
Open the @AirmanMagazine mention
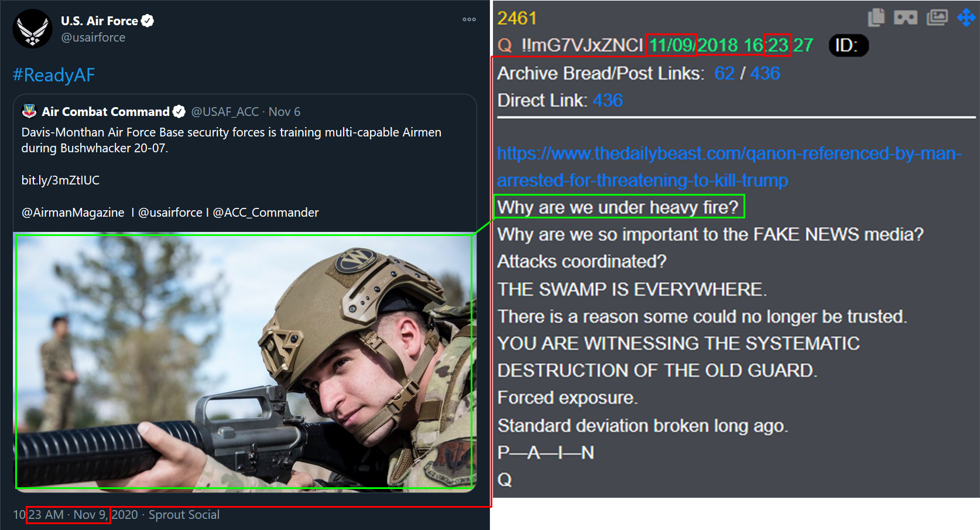tap(73, 213)
